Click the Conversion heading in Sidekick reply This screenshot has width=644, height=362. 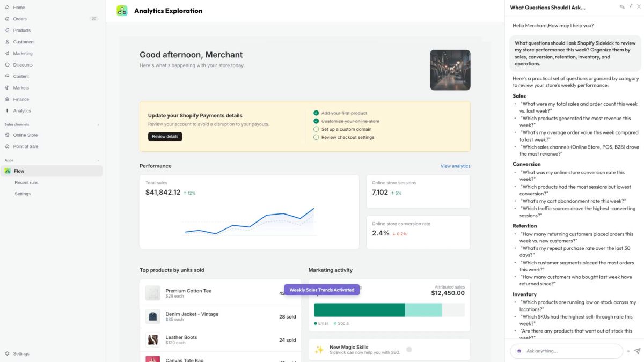tap(526, 164)
